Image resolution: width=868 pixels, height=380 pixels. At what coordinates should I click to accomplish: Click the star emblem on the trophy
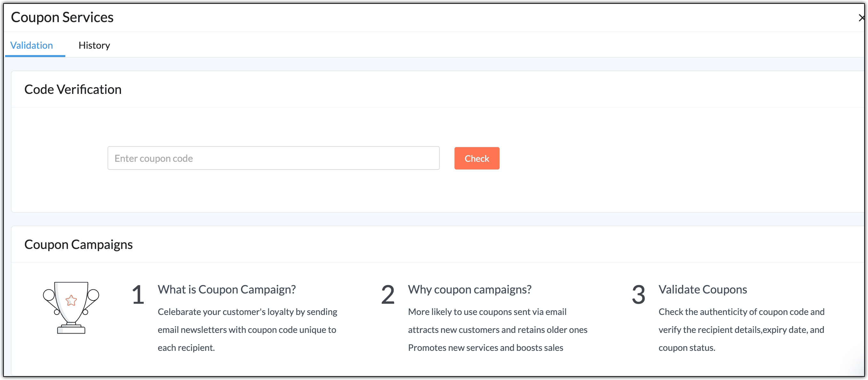71,300
